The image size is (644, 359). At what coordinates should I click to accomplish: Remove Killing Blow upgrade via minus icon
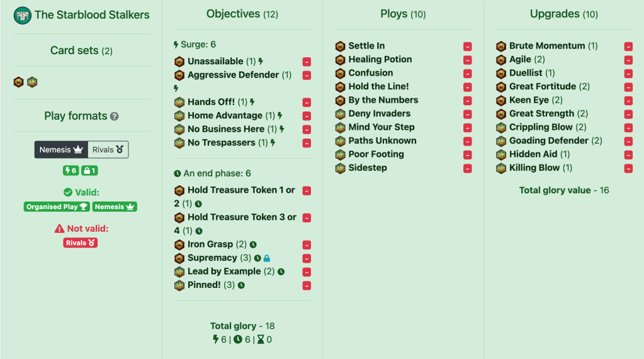pos(628,168)
